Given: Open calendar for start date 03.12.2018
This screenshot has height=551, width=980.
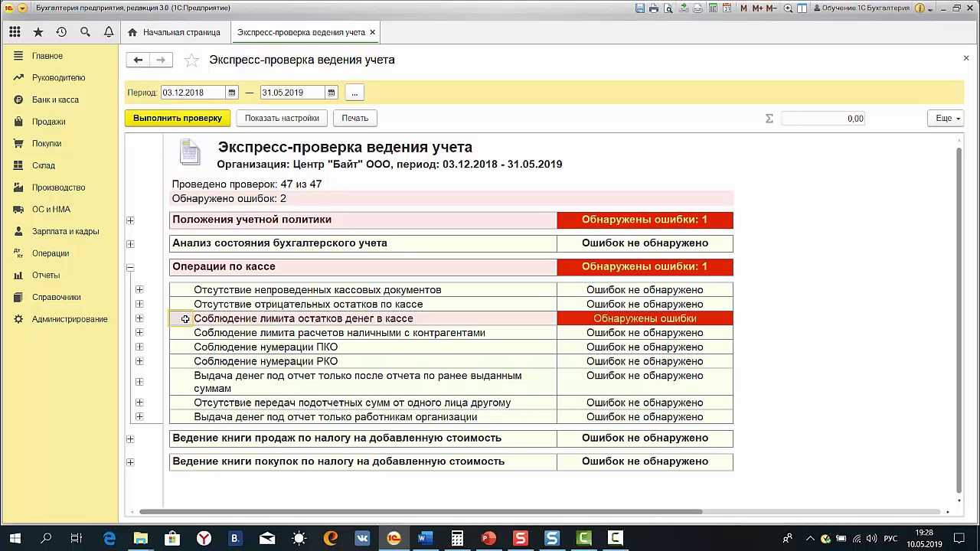Looking at the screenshot, I should [x=232, y=93].
